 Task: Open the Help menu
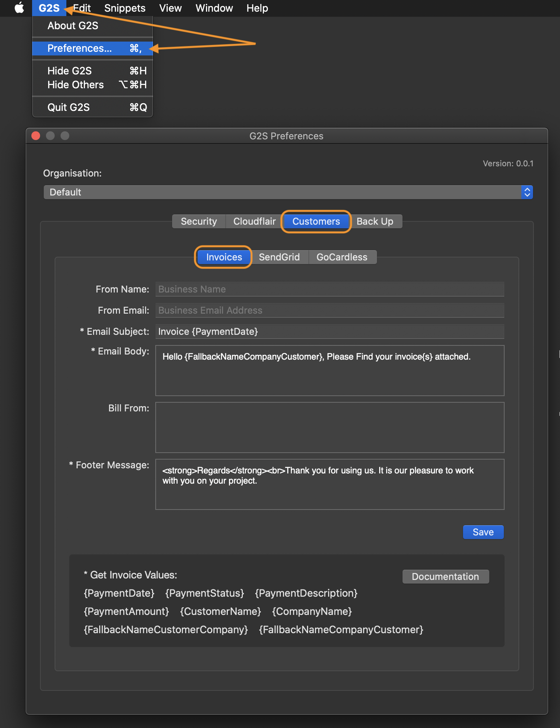tap(257, 8)
